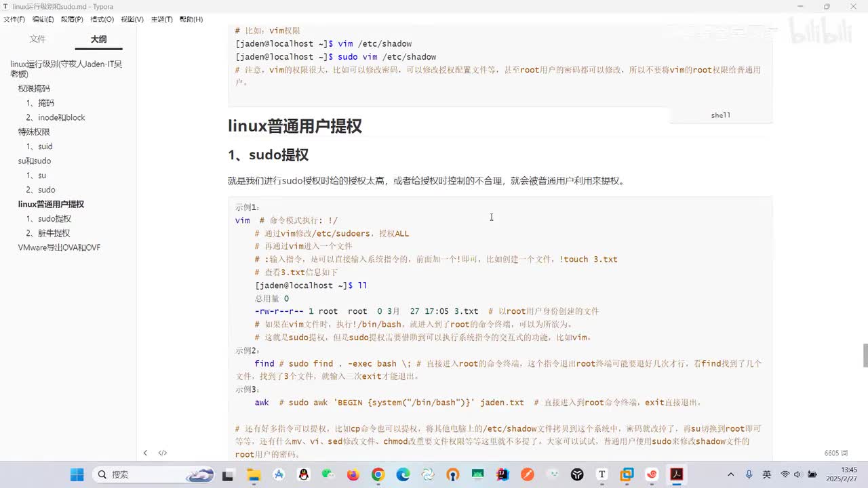Viewport: 868px width, 488px height.
Task: Open the 帮助(H) menu
Action: point(191,19)
